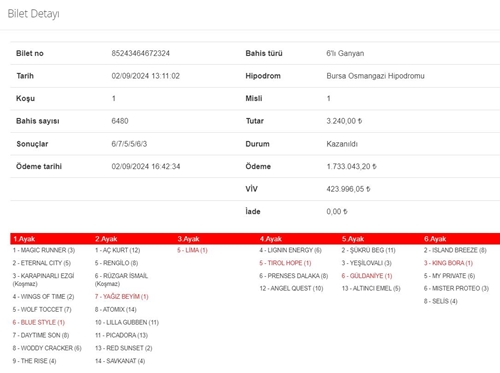Select winning horse 3 - KING BORA

point(448,263)
